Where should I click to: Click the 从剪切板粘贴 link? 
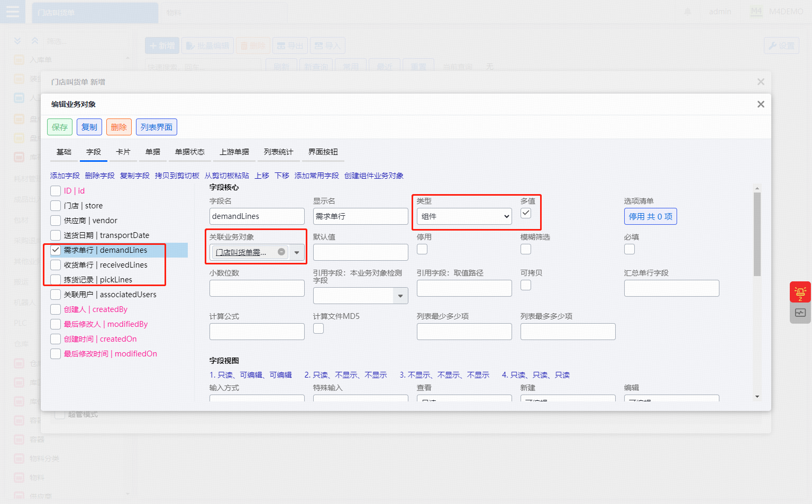(227, 176)
